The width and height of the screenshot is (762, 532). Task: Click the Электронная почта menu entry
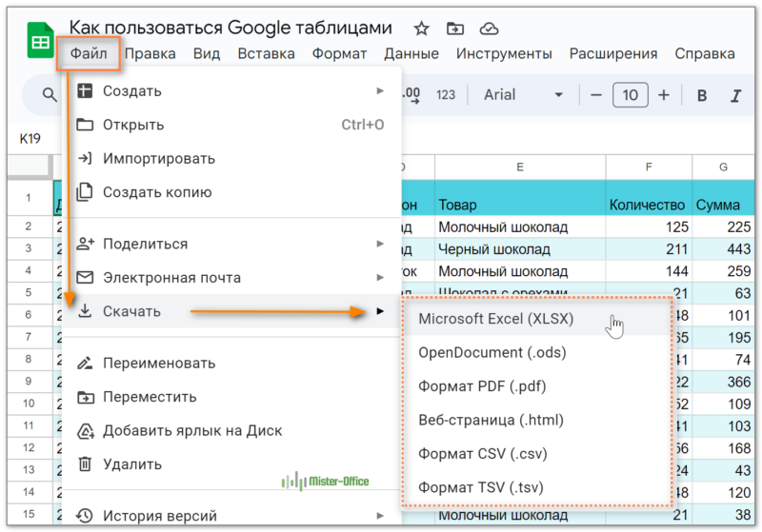[231, 278]
